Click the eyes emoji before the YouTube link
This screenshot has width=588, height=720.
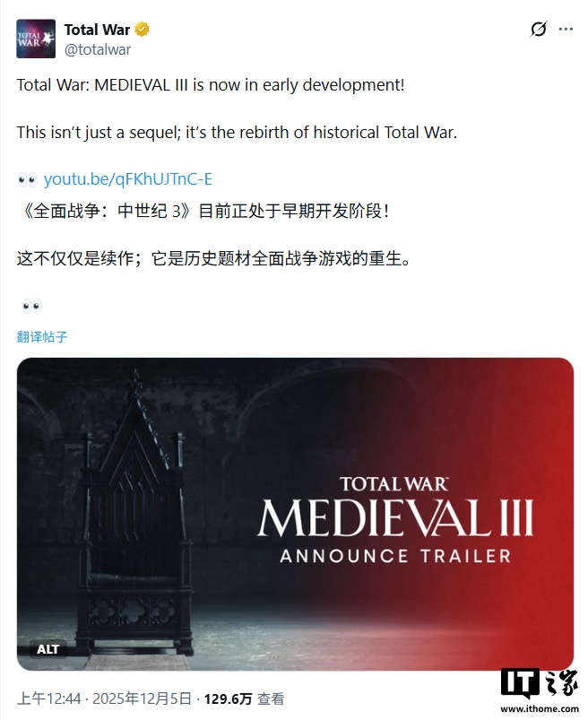click(28, 179)
